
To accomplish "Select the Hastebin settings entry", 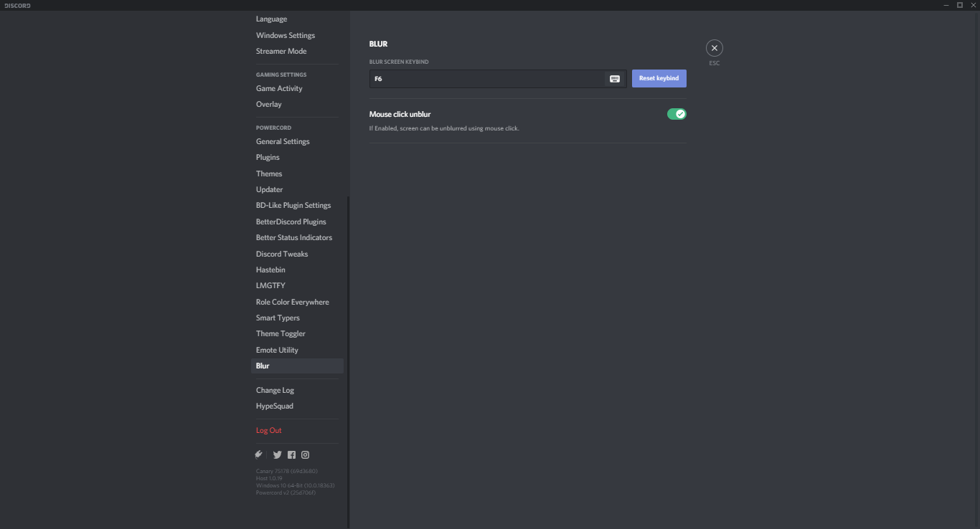I will [x=297, y=270].
